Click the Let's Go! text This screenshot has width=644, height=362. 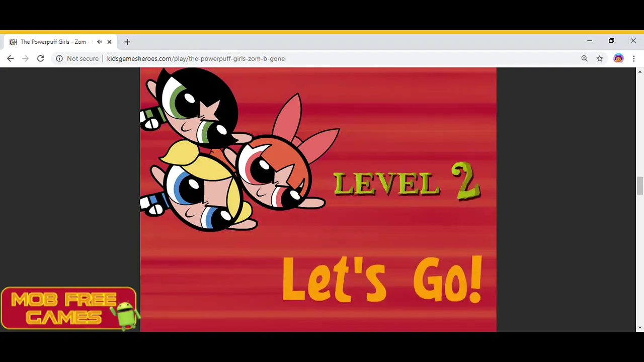point(382,279)
